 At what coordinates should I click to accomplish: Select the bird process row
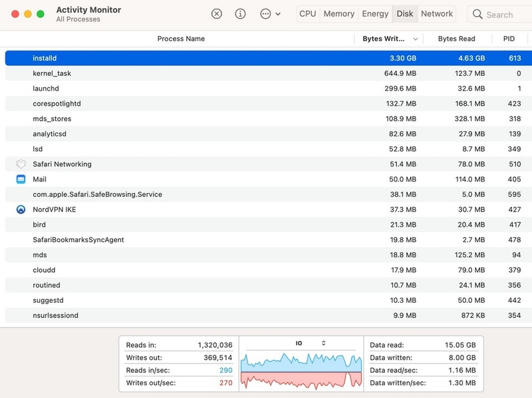coord(269,224)
